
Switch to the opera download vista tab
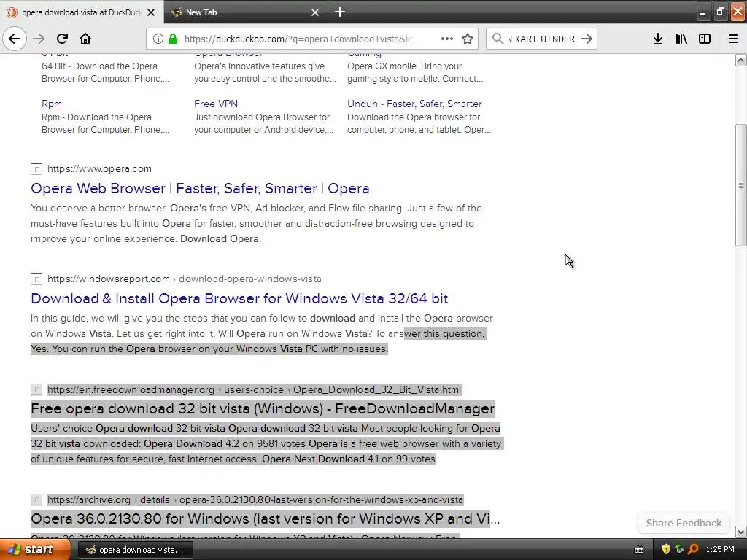(x=82, y=12)
